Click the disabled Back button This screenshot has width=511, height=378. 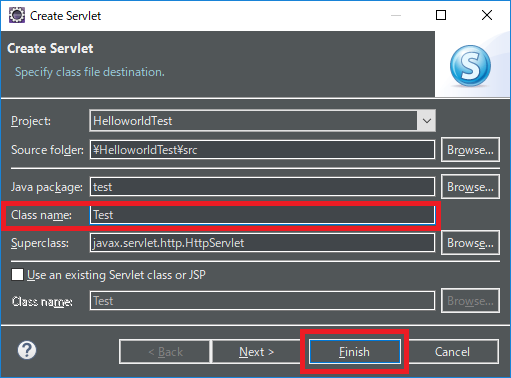coord(165,352)
